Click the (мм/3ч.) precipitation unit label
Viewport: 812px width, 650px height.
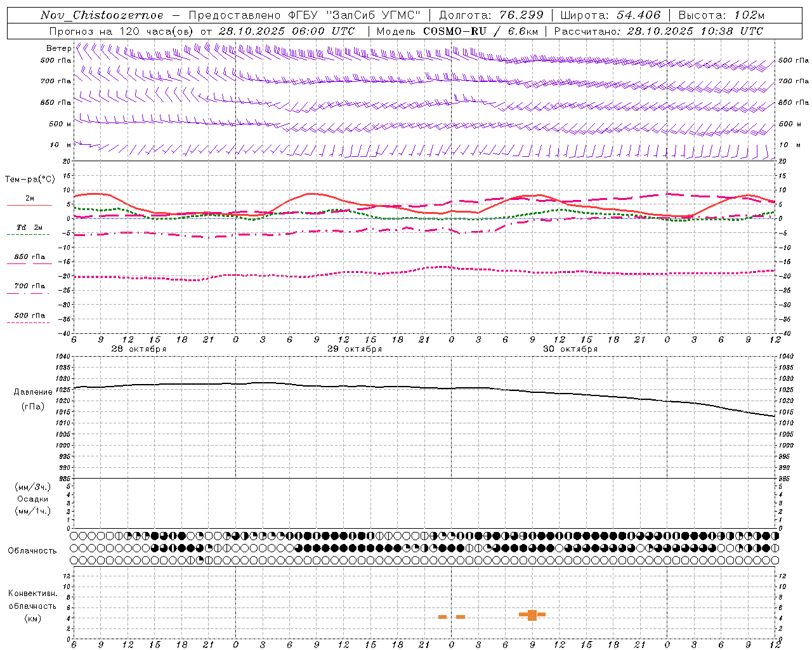33,487
